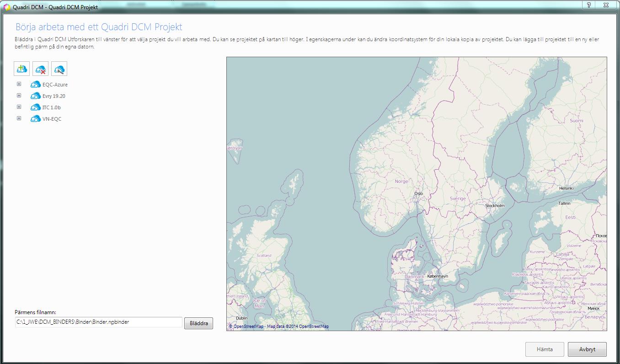Screen dimensions: 620x364
Task: Click the title bar help question mark button
Action: click(x=589, y=5)
